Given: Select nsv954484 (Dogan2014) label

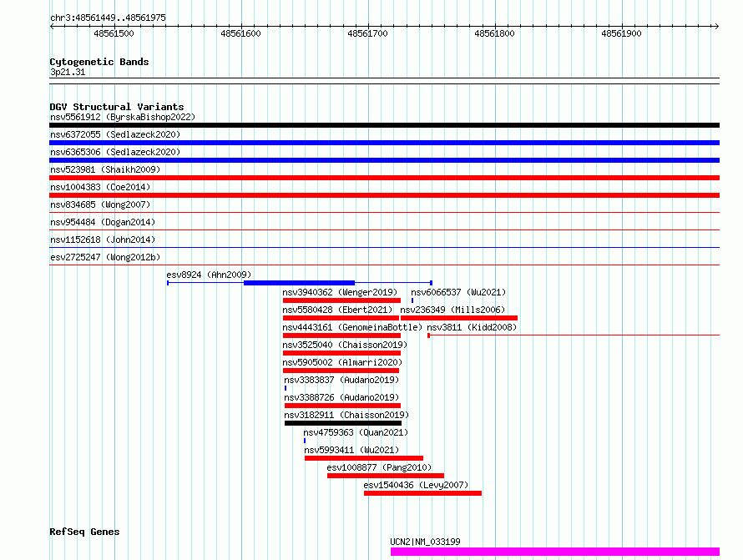Looking at the screenshot, I should point(103,222).
